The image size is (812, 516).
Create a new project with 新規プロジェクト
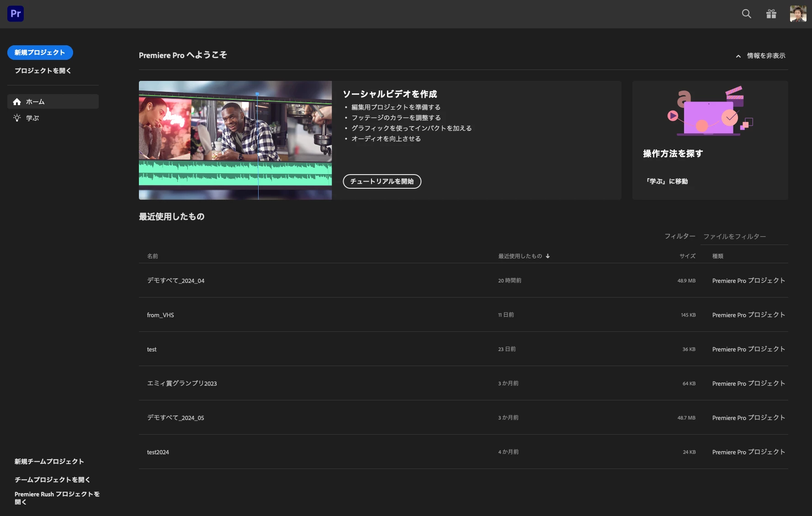[x=40, y=53]
